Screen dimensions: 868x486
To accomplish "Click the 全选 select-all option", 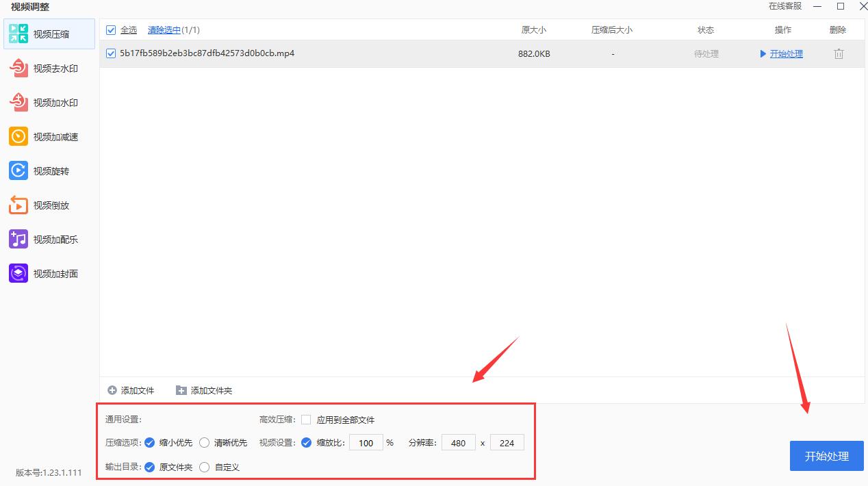I will coord(127,30).
